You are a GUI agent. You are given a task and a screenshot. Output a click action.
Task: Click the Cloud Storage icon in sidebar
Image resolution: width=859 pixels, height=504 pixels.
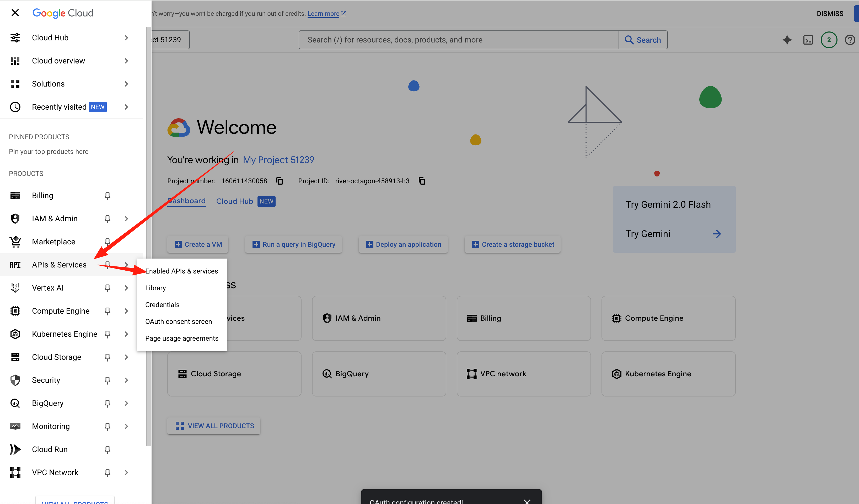coord(15,357)
